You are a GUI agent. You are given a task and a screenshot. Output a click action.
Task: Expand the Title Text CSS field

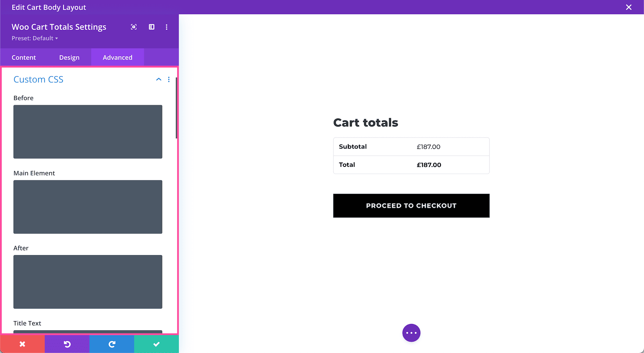tap(88, 333)
